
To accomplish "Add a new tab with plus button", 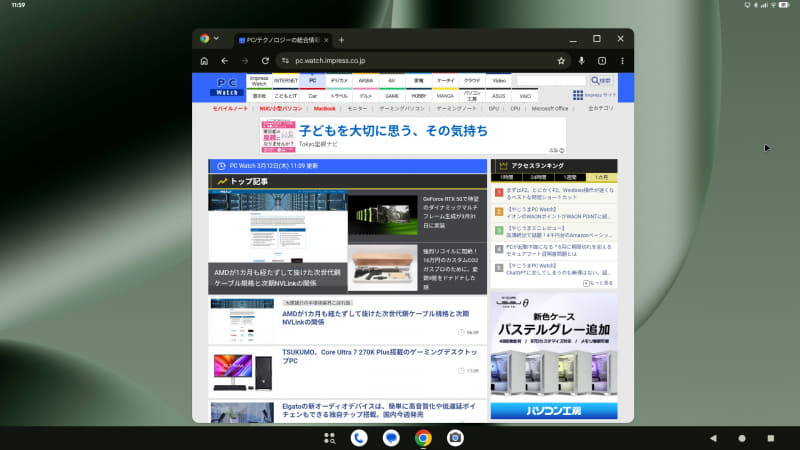I will (341, 40).
